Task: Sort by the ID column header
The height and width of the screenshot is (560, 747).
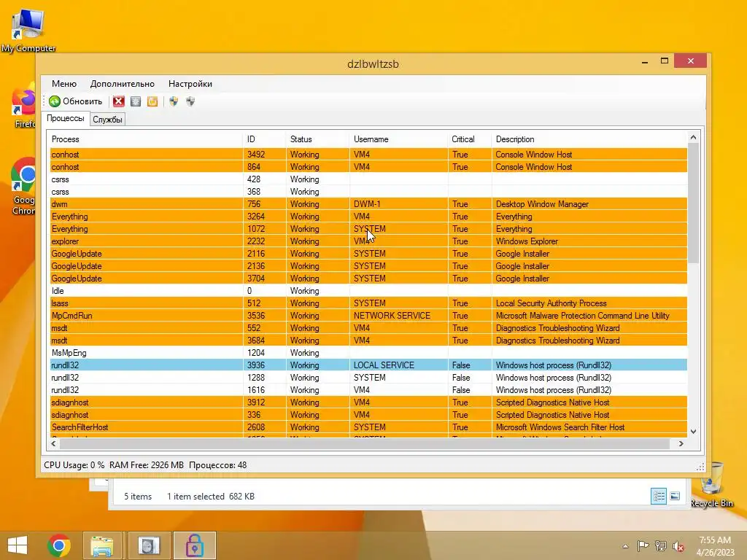Action: [x=264, y=139]
